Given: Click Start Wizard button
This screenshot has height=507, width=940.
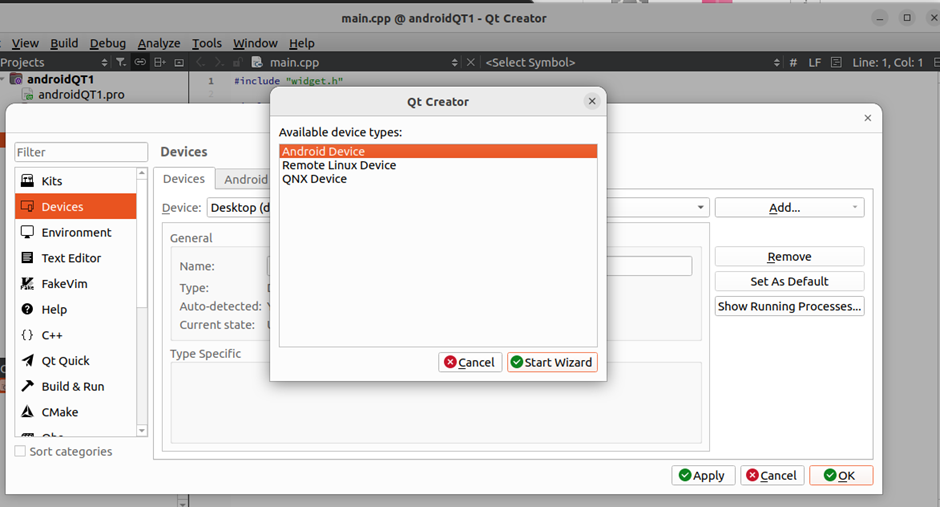Looking at the screenshot, I should (x=552, y=362).
